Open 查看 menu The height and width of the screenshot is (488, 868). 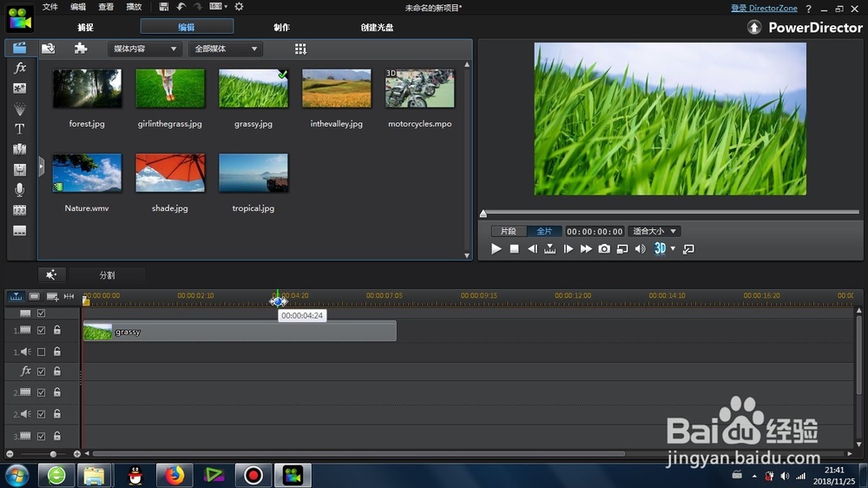pyautogui.click(x=106, y=7)
